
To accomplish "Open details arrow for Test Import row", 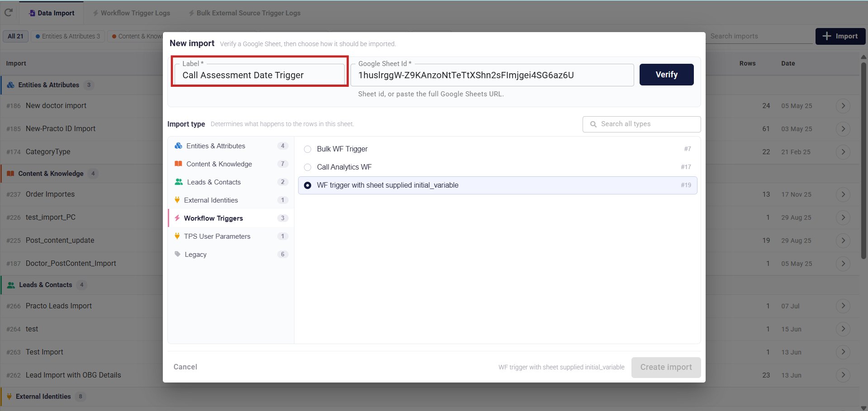I will (843, 352).
